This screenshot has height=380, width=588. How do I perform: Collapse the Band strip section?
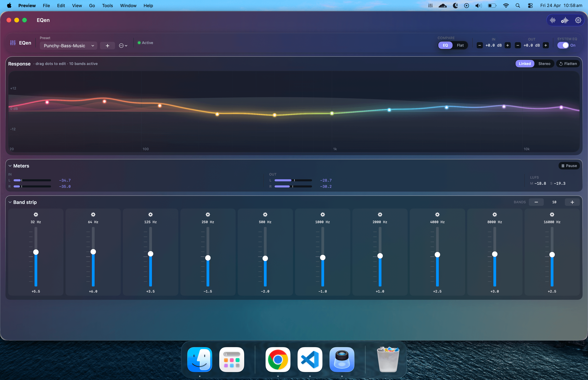click(10, 202)
